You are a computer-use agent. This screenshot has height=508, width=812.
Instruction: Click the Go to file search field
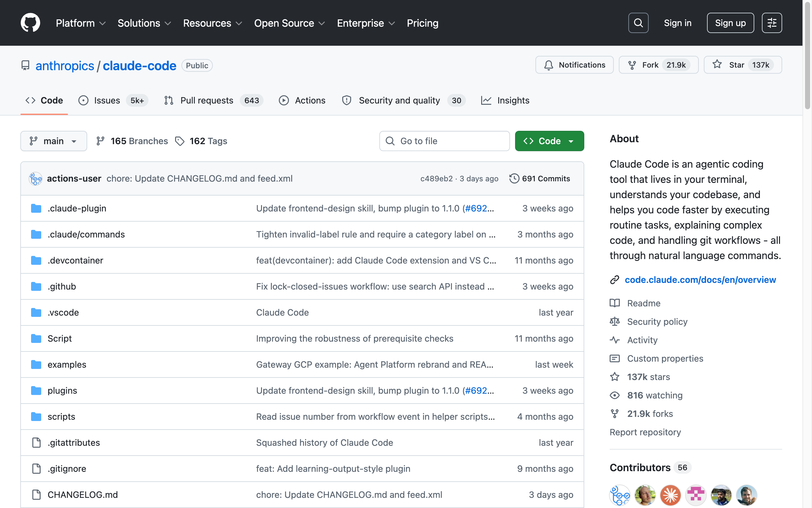(444, 141)
